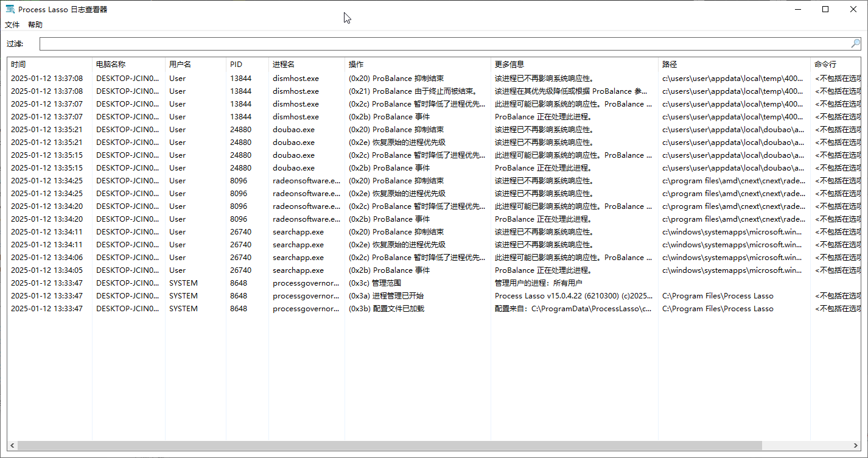
Task: Click the horizontal scrollbar thumb
Action: pos(390,446)
